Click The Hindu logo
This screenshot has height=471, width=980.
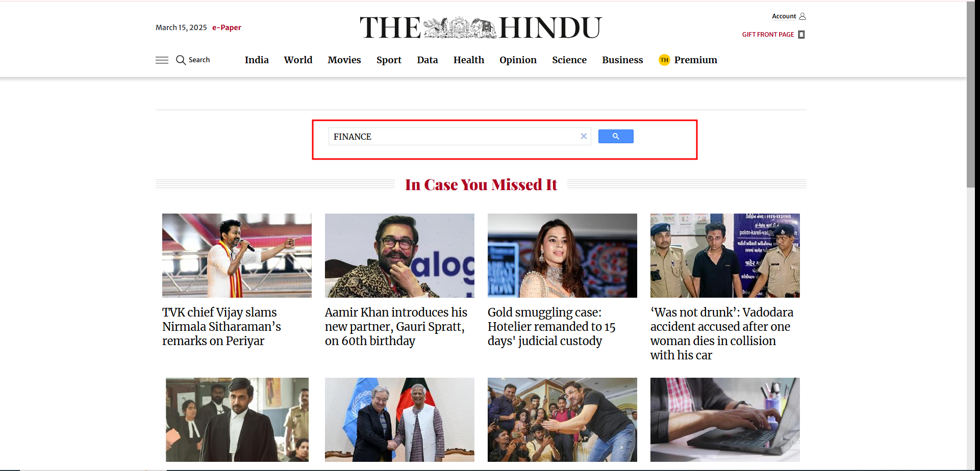tap(481, 28)
